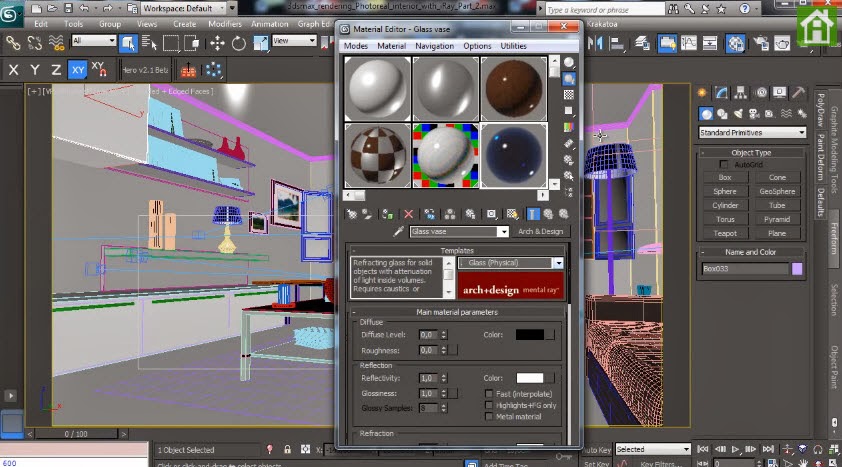
Task: Open Glass vase material name dropdown
Action: (459, 231)
